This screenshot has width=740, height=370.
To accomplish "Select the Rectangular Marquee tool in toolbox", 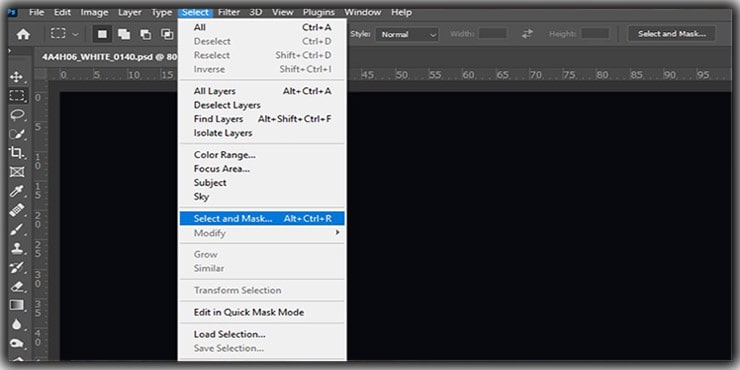I will (x=17, y=96).
